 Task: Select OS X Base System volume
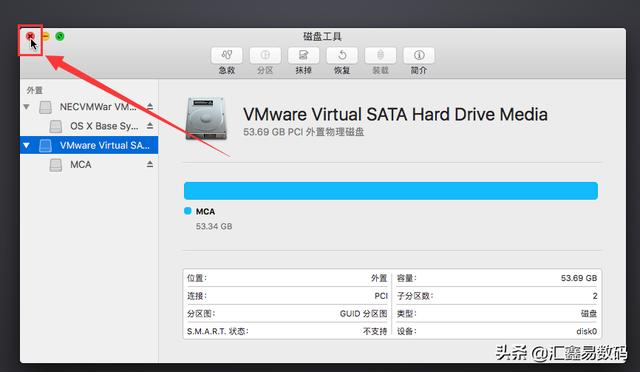tap(89, 126)
